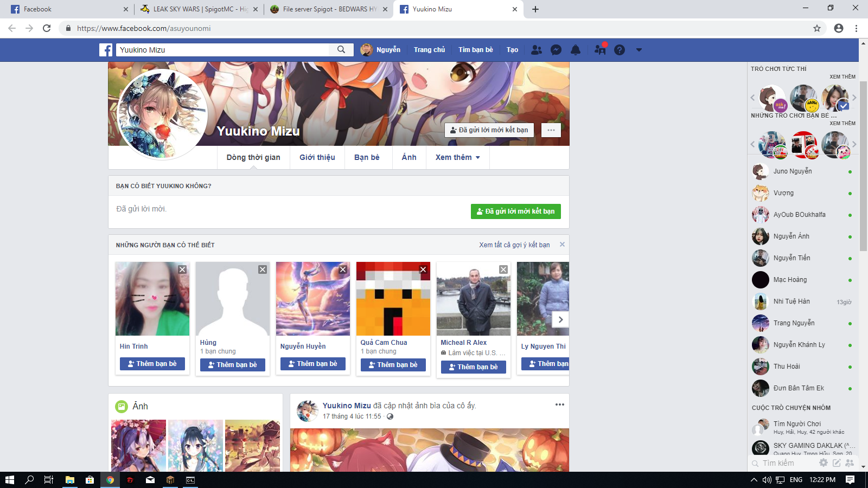Open the account dropdown arrow in the blue bar
Image resolution: width=868 pixels, height=488 pixels.
pyautogui.click(x=639, y=50)
